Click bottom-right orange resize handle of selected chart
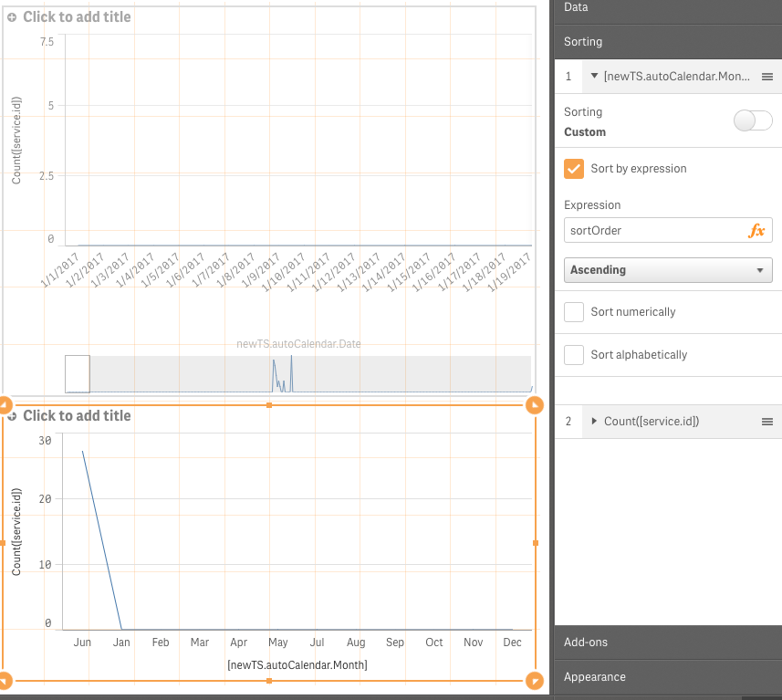782x700 pixels. point(535,681)
